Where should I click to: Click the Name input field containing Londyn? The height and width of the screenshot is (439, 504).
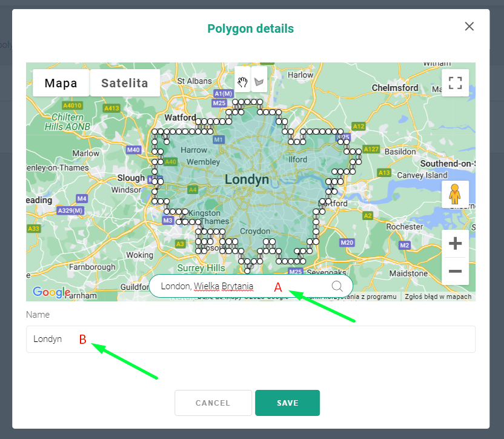pos(251,339)
